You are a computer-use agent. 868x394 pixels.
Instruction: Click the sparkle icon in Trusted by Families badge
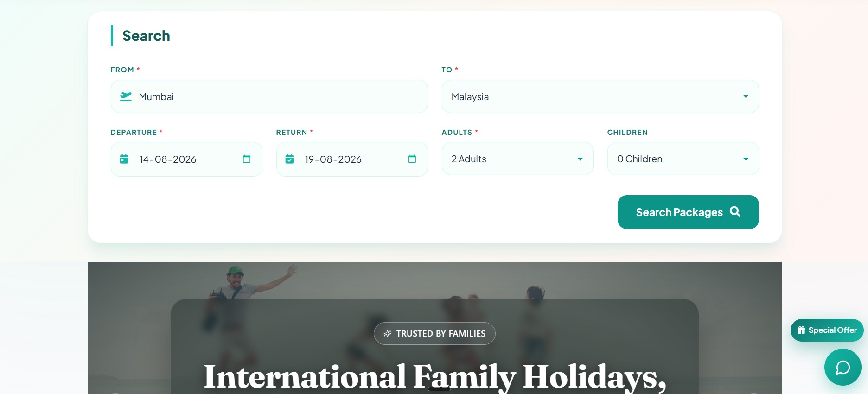coord(388,333)
